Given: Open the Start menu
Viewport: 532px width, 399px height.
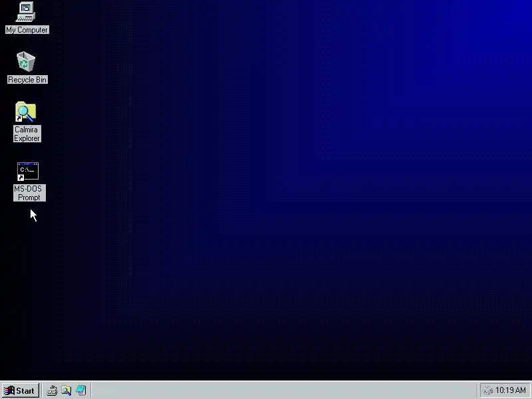Looking at the screenshot, I should (21, 390).
